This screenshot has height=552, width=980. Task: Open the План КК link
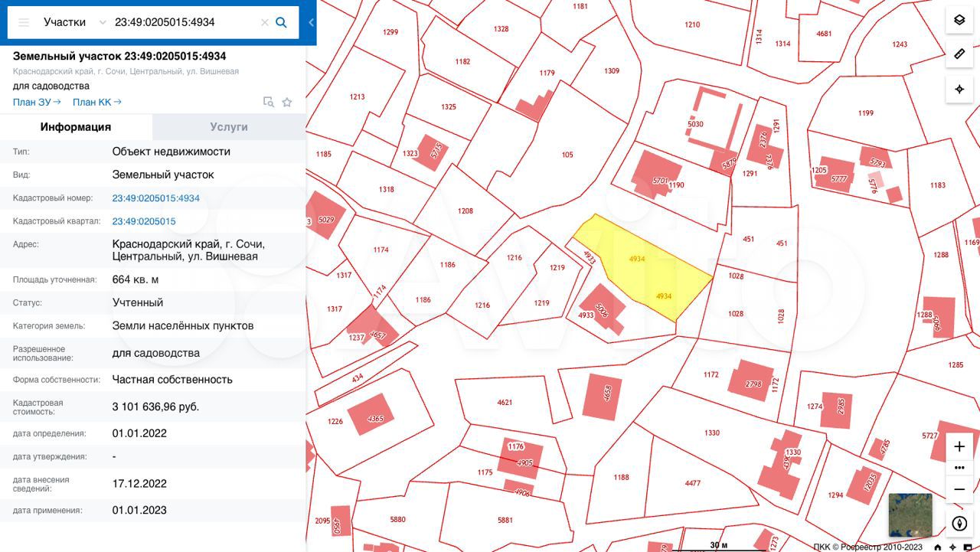96,102
